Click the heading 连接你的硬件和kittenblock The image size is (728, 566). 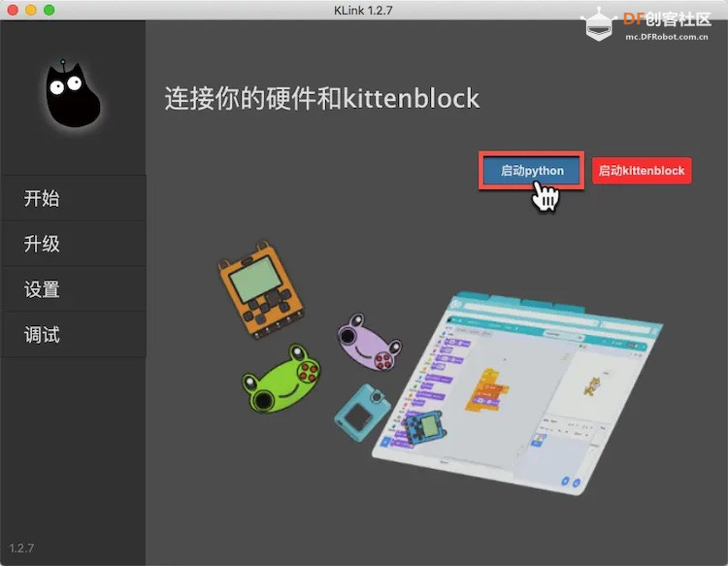[x=321, y=98]
